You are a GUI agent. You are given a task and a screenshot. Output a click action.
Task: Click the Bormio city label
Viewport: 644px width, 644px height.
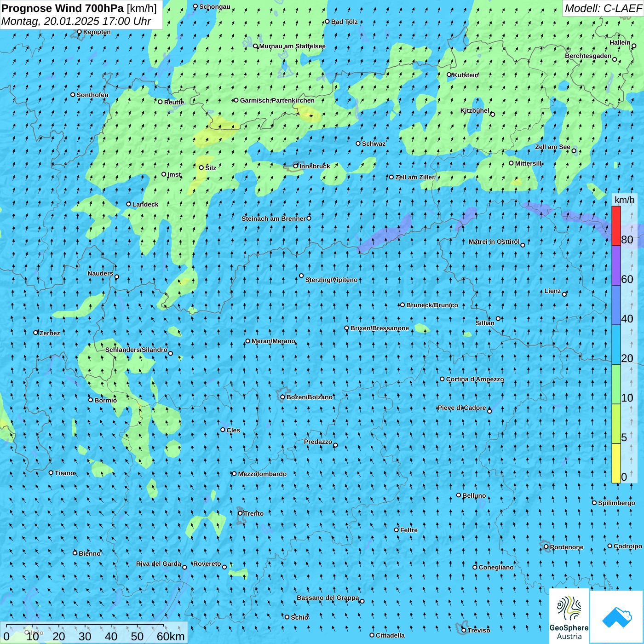106,400
